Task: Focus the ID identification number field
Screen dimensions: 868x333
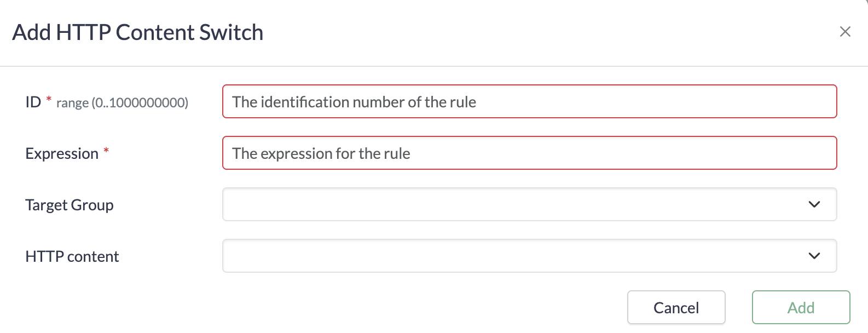Action: pos(529,101)
